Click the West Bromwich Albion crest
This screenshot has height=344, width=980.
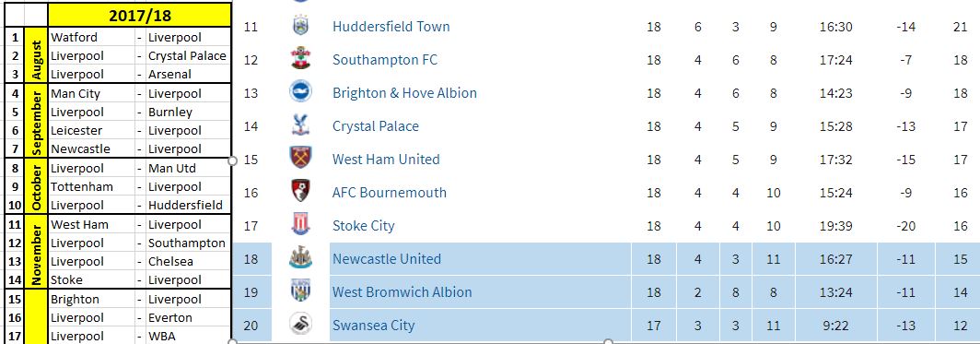coord(300,291)
